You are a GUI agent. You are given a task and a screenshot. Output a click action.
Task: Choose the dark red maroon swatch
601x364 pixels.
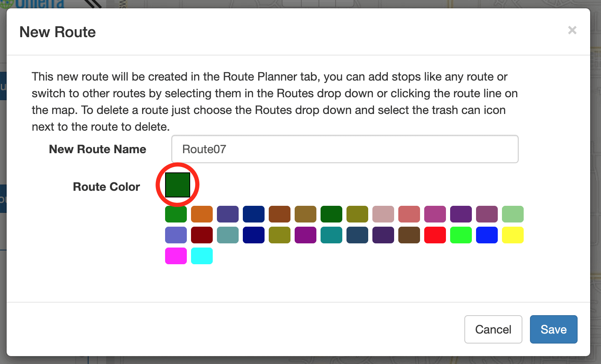pyautogui.click(x=202, y=235)
